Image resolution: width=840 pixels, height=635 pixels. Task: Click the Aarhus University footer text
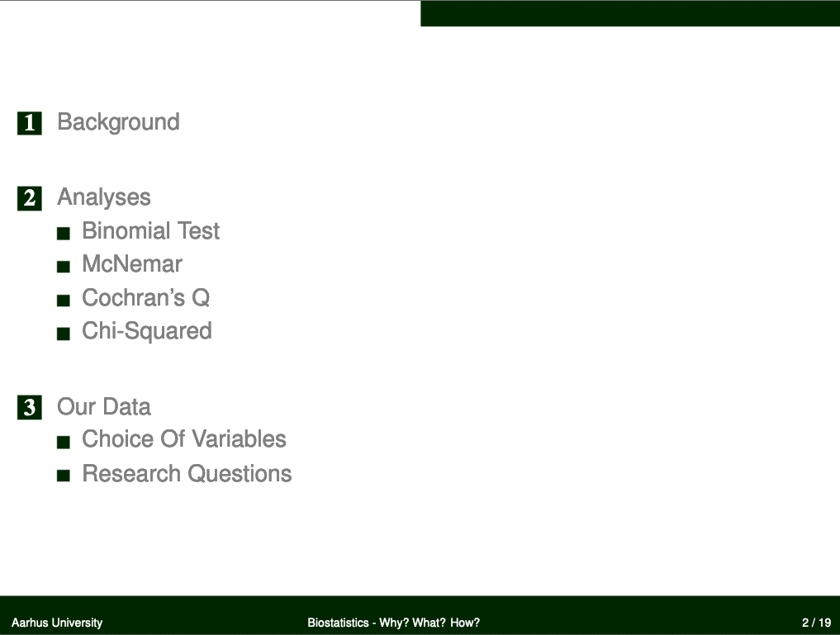57,623
